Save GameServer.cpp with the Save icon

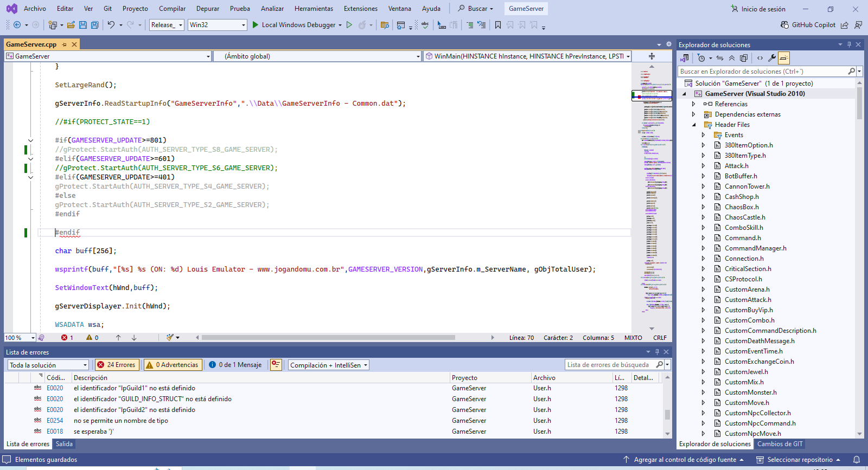pos(83,25)
